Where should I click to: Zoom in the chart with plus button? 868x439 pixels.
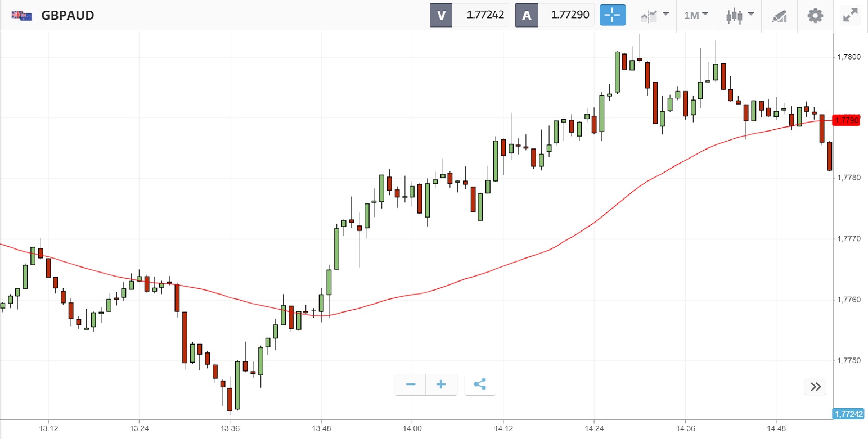point(442,384)
